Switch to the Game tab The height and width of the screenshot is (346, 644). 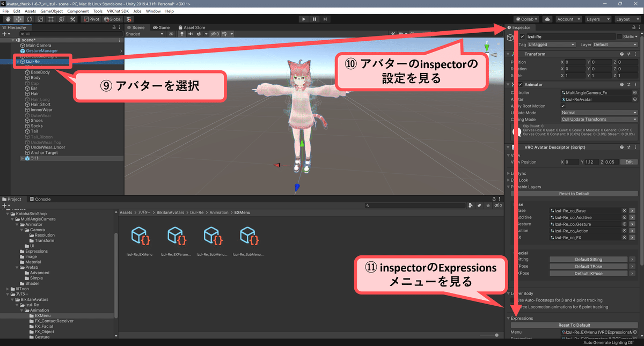tap(161, 27)
